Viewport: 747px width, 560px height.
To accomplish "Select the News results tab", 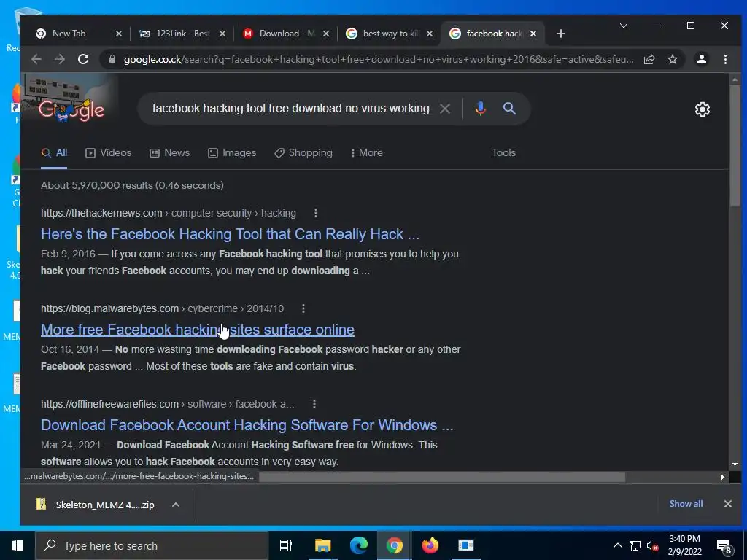I will coord(169,153).
